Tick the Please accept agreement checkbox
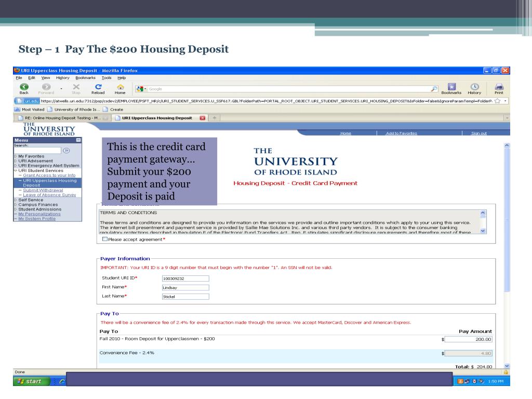Viewport: 532px width, 399px height. coord(105,239)
